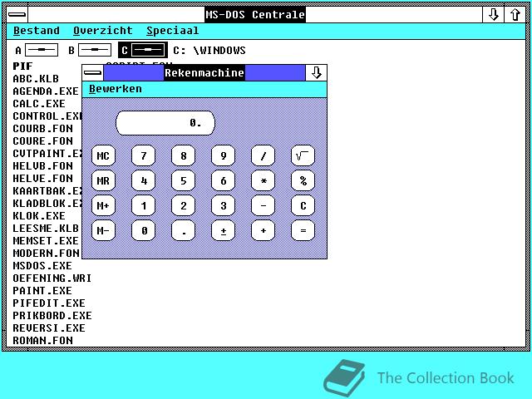Click the divide key

click(x=263, y=155)
